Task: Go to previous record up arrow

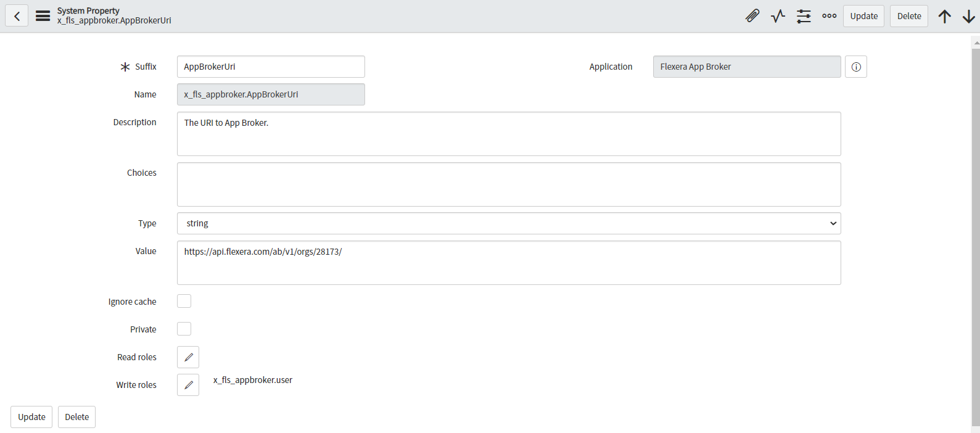Action: pos(945,16)
